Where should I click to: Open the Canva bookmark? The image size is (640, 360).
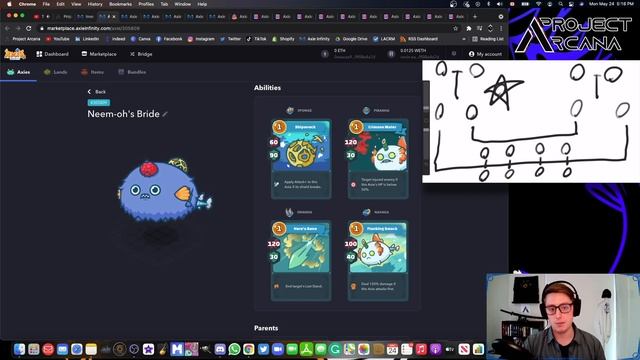click(x=141, y=39)
